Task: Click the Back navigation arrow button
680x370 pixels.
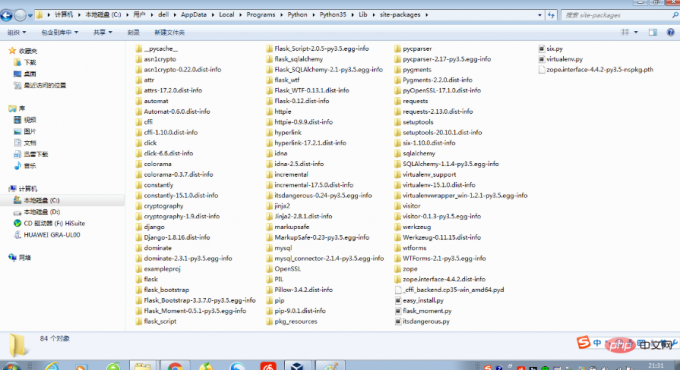Action: (6, 16)
